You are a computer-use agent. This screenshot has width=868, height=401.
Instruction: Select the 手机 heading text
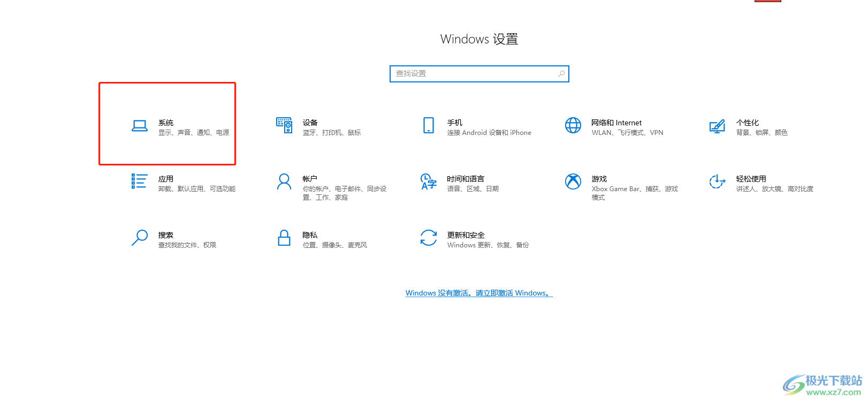click(455, 123)
